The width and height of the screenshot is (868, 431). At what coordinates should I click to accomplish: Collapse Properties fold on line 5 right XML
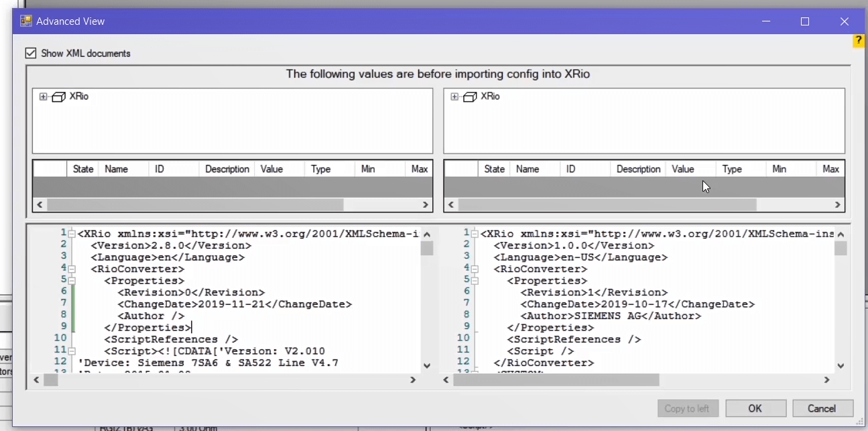click(x=475, y=280)
